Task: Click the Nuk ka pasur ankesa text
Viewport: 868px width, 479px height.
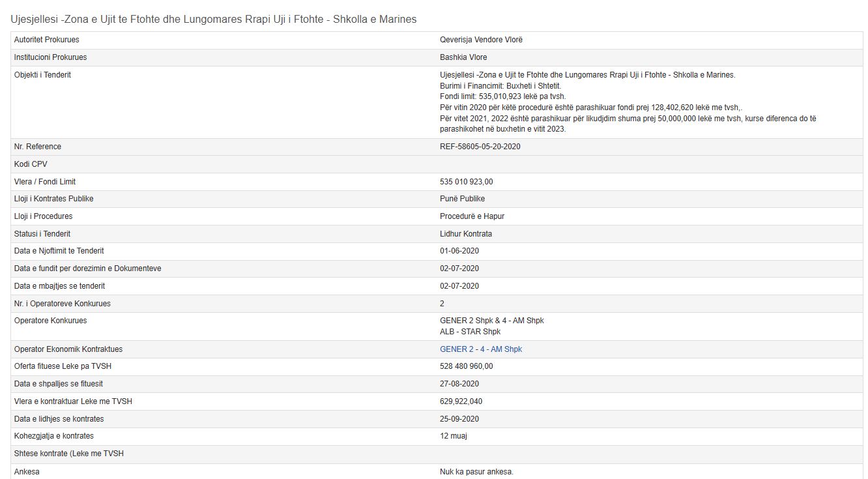Action: 476,472
